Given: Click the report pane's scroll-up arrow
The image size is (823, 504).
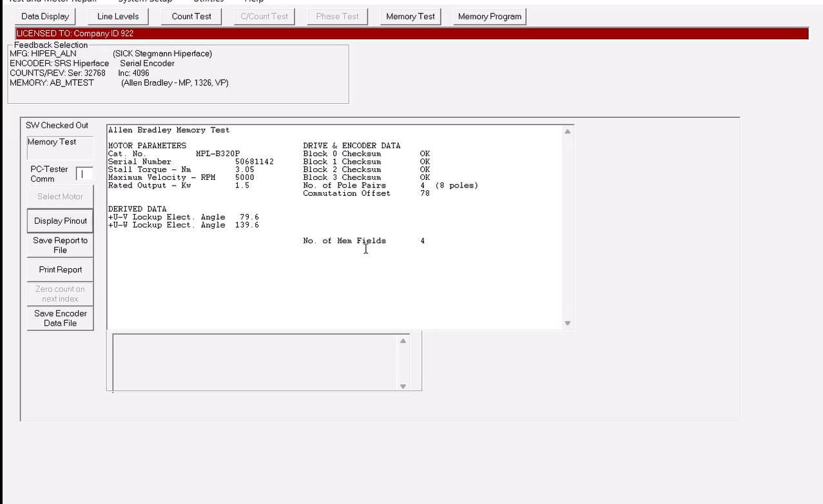Looking at the screenshot, I should [567, 131].
